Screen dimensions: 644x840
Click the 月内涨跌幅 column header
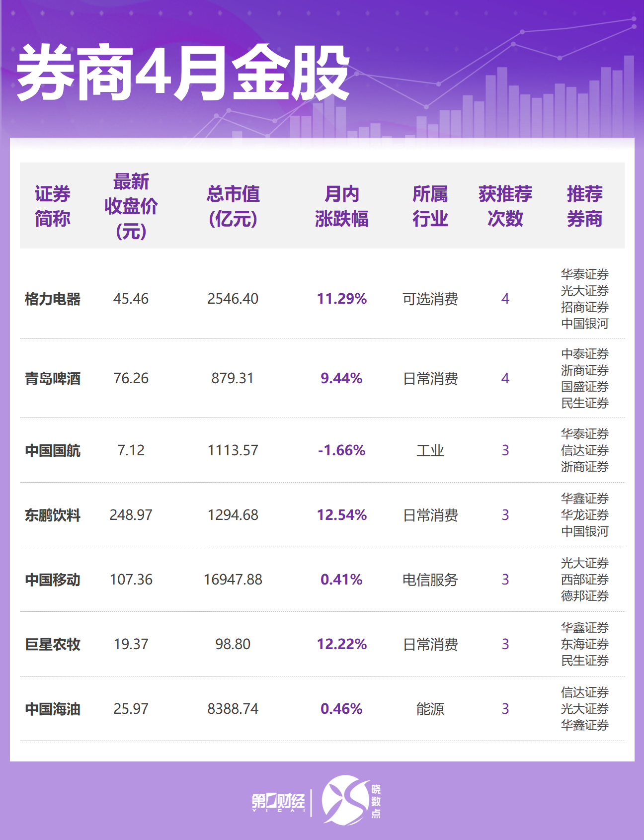point(341,206)
